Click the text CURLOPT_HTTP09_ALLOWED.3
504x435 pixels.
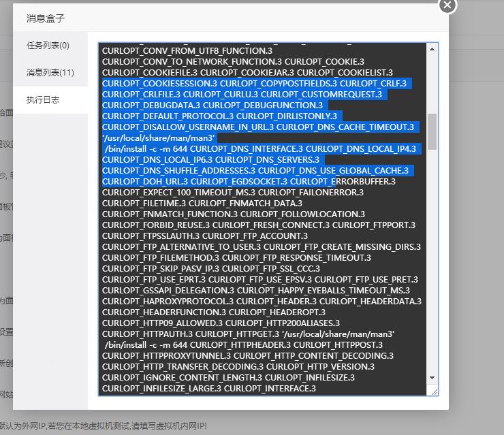(162, 324)
